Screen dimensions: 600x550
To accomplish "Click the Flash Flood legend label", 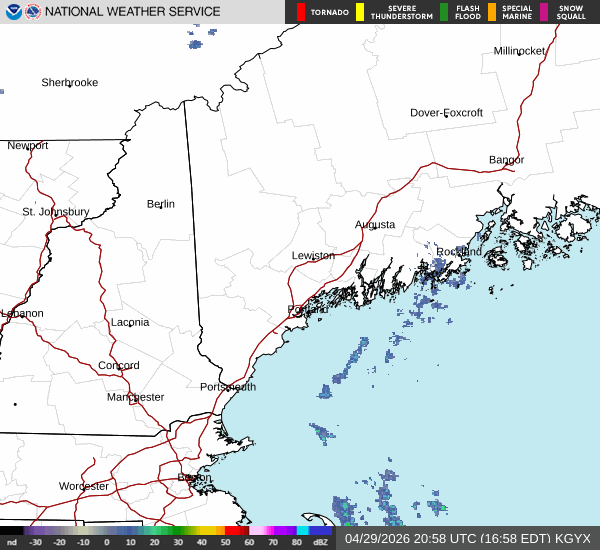I will [x=468, y=12].
